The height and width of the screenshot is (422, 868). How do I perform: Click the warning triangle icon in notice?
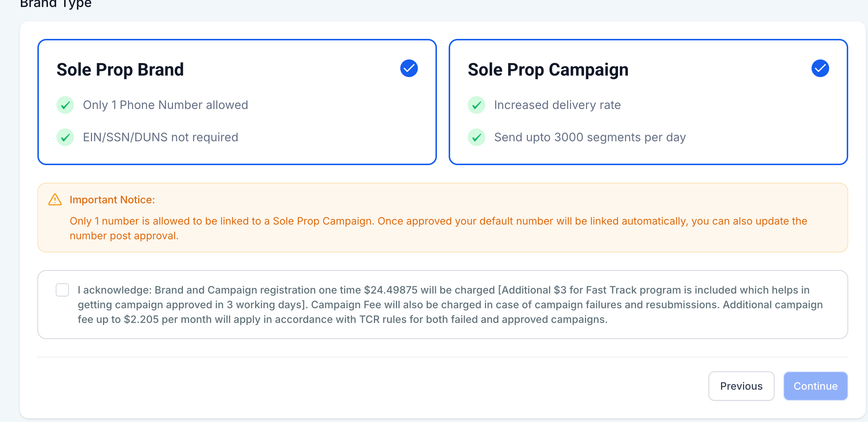pyautogui.click(x=55, y=200)
